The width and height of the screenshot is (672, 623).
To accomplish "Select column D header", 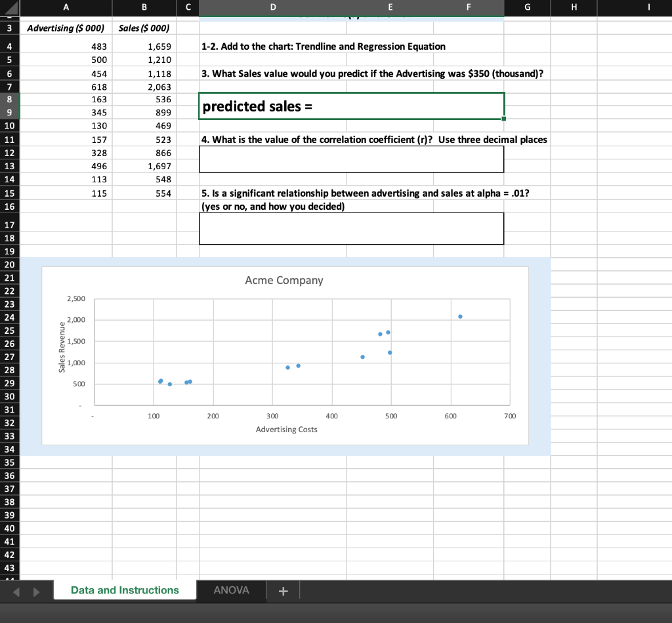I will (x=273, y=7).
